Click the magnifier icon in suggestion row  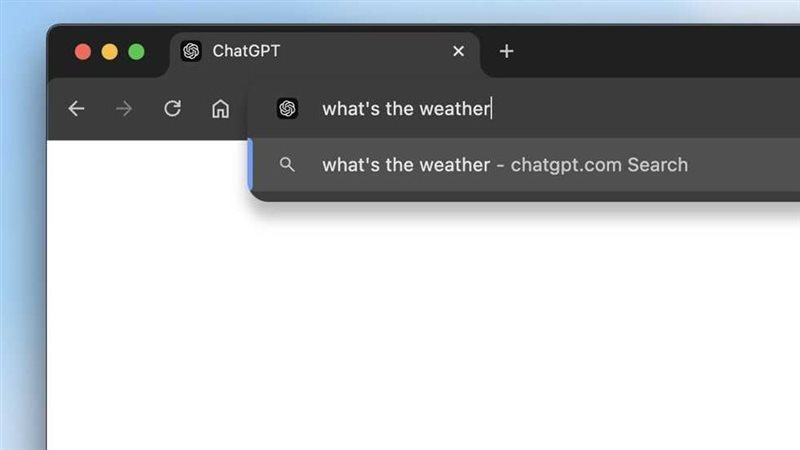point(287,164)
